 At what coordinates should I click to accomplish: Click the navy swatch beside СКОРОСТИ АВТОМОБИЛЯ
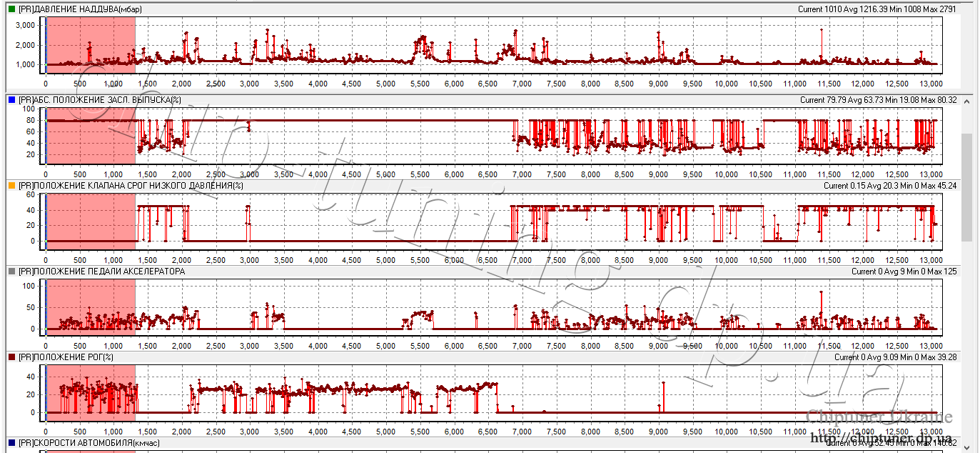[11, 443]
